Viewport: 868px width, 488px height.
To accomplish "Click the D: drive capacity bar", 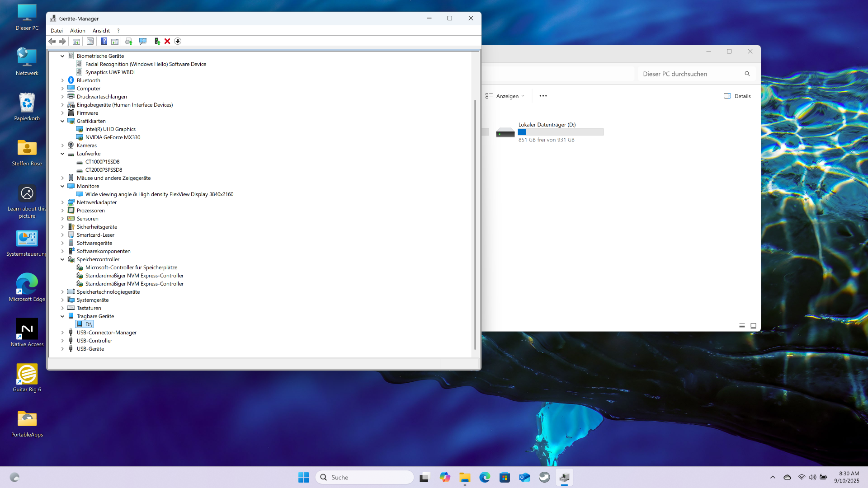I will tap(561, 132).
